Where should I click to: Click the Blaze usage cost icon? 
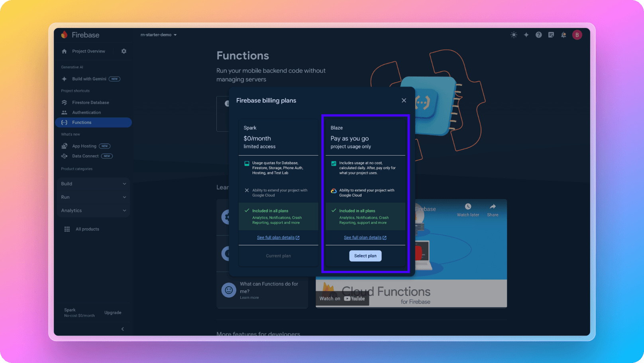pyautogui.click(x=334, y=163)
